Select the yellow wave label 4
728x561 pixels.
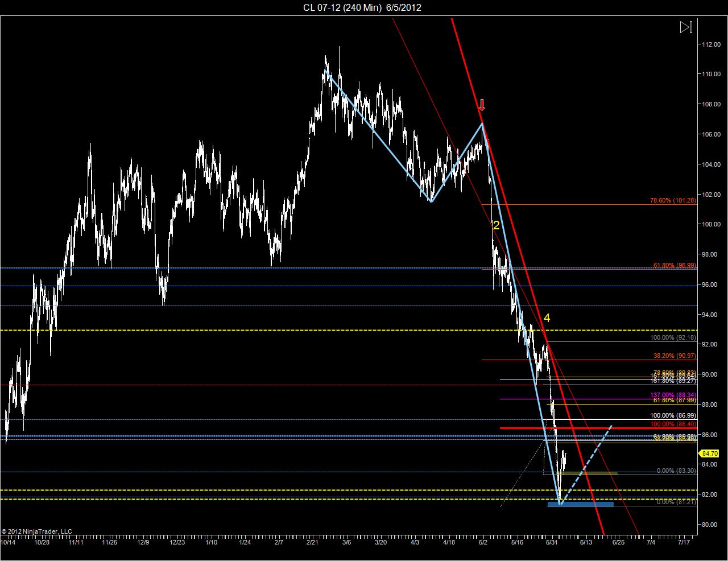[547, 318]
